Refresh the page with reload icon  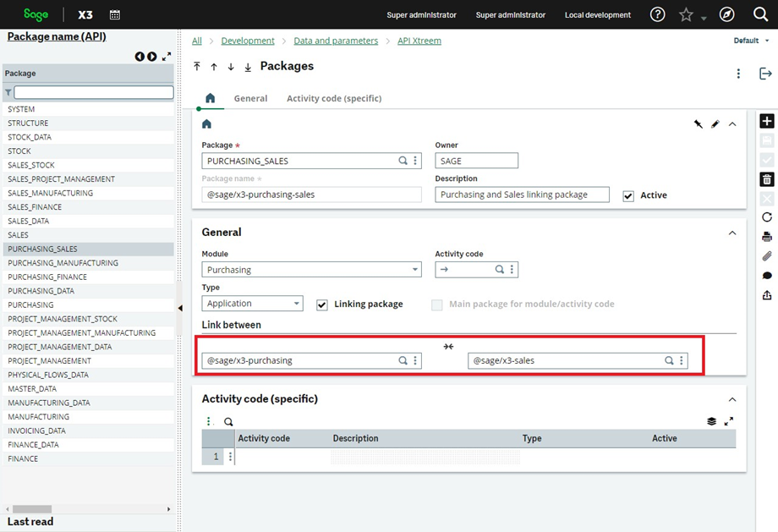(767, 217)
